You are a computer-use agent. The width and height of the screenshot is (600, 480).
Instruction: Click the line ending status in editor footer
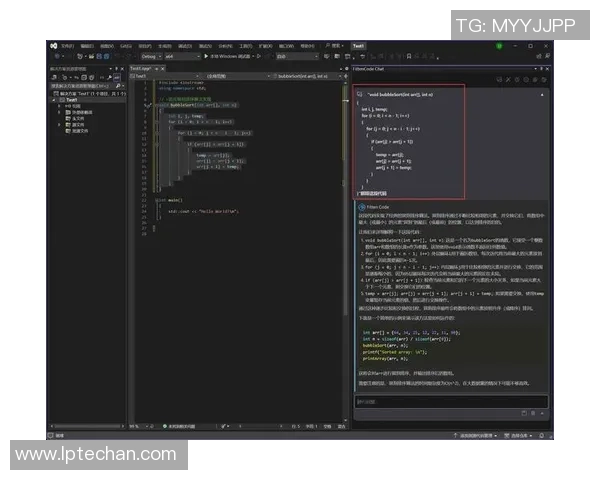point(341,426)
